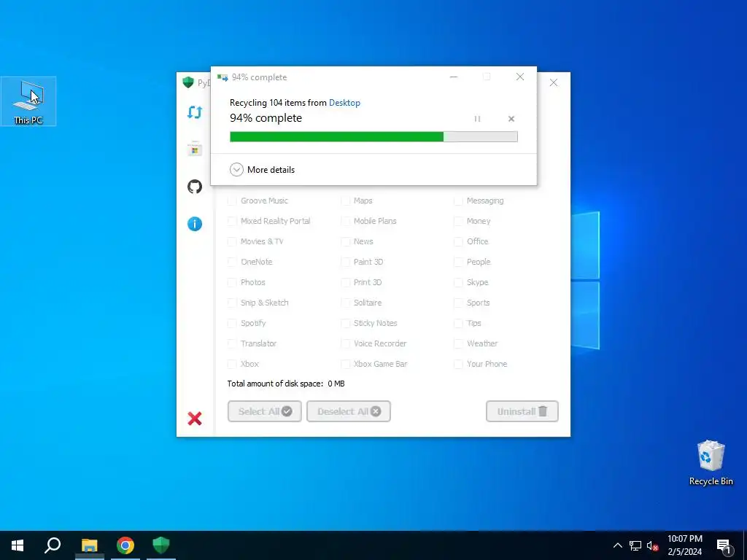747x560 pixels.
Task: Click the Uninstall button
Action: pyautogui.click(x=522, y=411)
